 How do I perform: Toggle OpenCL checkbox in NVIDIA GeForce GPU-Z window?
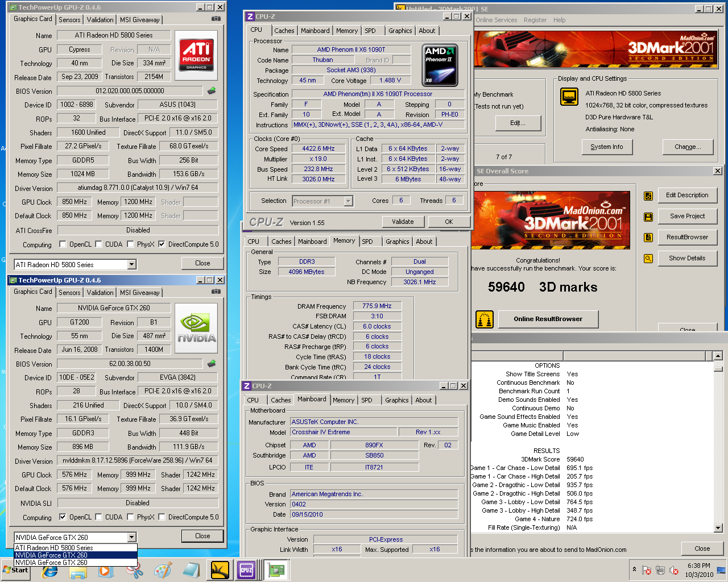[x=63, y=517]
